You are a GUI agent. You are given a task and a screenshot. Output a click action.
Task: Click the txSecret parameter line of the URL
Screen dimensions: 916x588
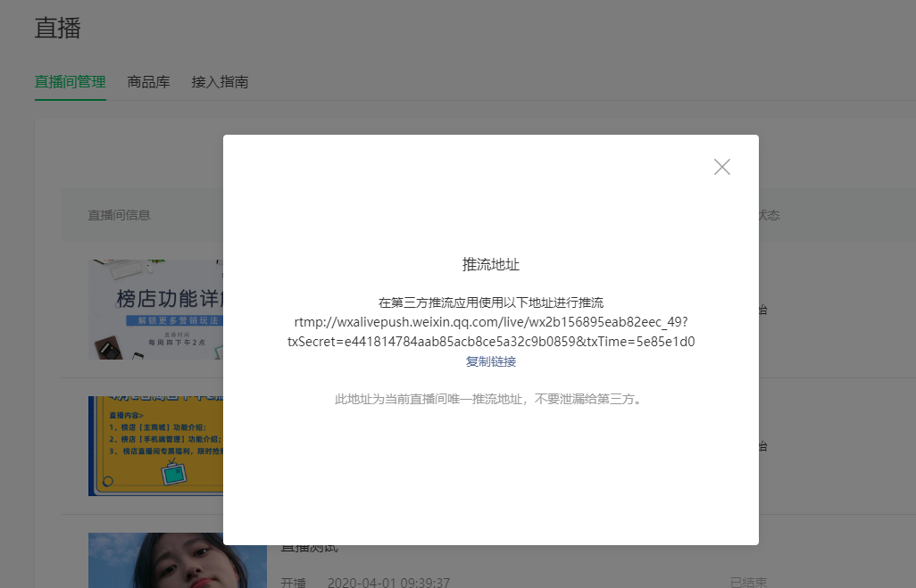(x=491, y=342)
